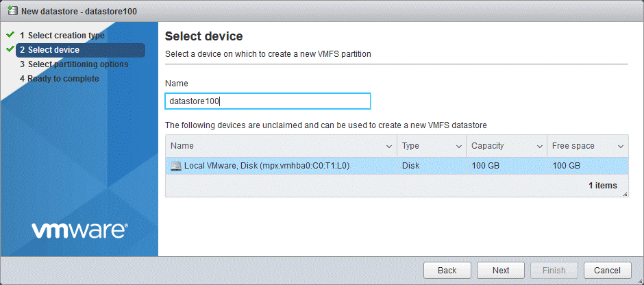Open step 3 Select partitioning options

pos(77,64)
